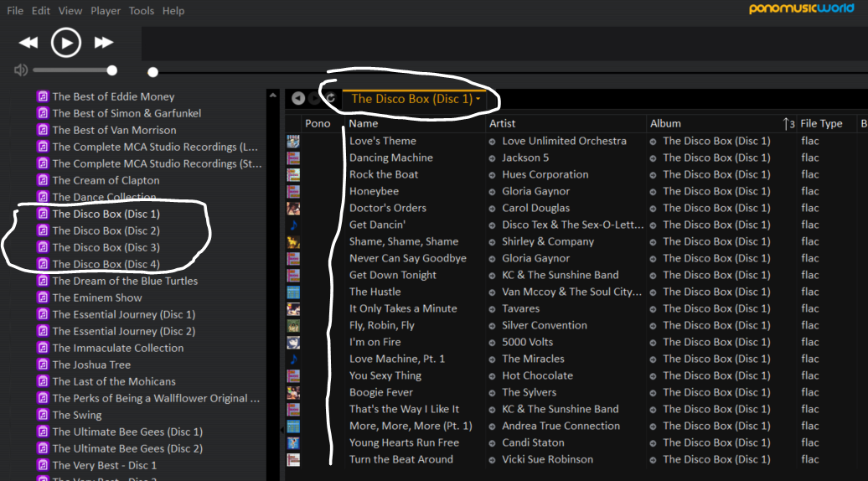
Task: Select The Dream of the Blue Turtles playlist
Action: [x=125, y=281]
